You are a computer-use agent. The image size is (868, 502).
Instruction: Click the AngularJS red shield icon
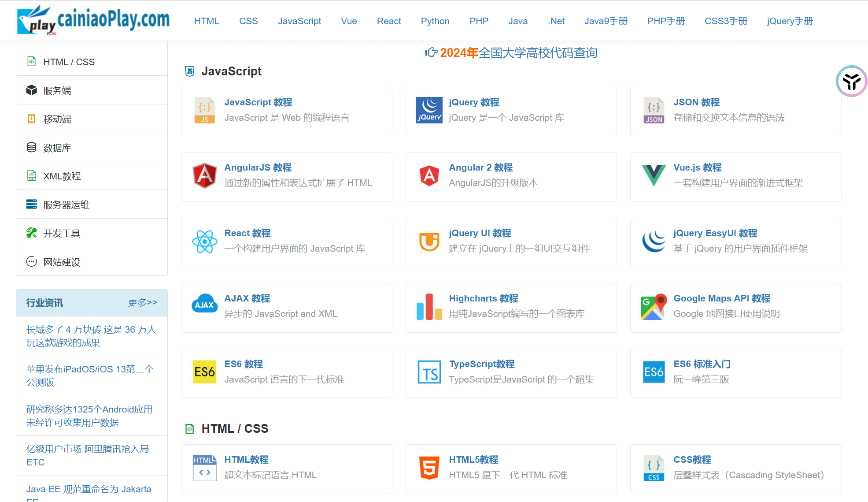pyautogui.click(x=204, y=175)
